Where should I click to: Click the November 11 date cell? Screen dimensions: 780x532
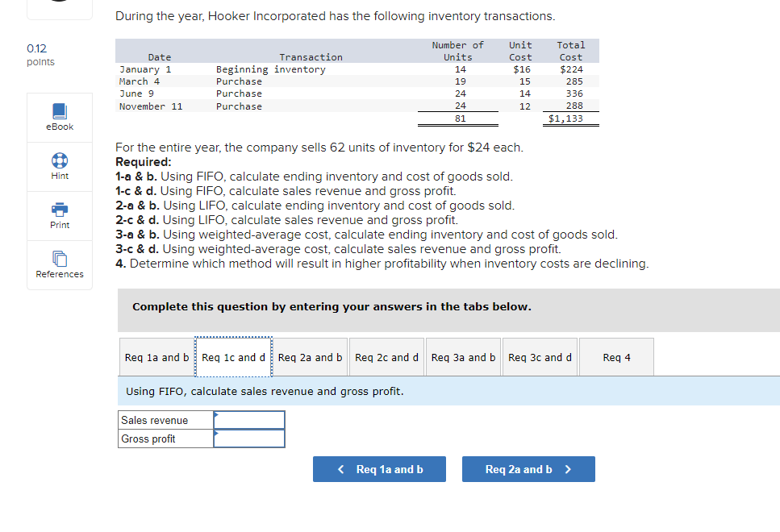tap(151, 106)
